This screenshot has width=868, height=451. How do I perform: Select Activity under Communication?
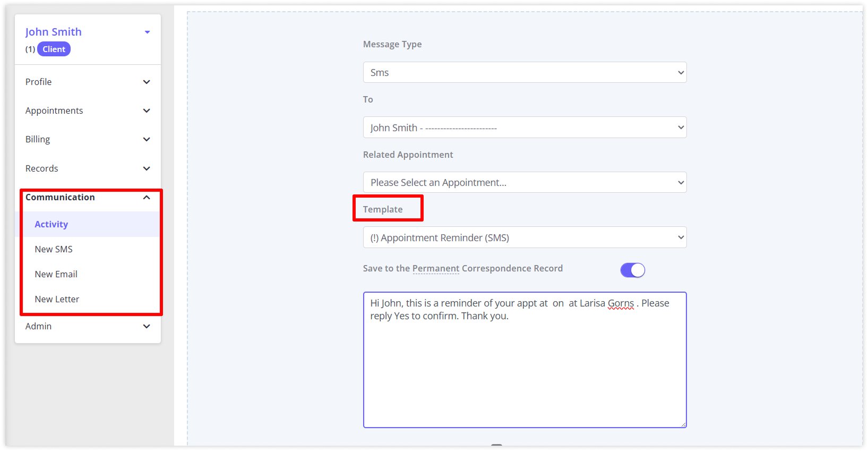51,224
